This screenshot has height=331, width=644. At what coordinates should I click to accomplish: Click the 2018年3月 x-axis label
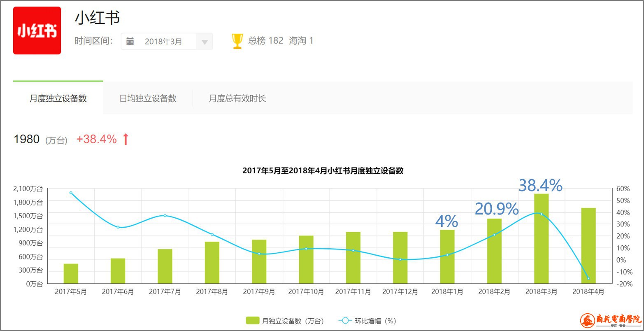(542, 291)
